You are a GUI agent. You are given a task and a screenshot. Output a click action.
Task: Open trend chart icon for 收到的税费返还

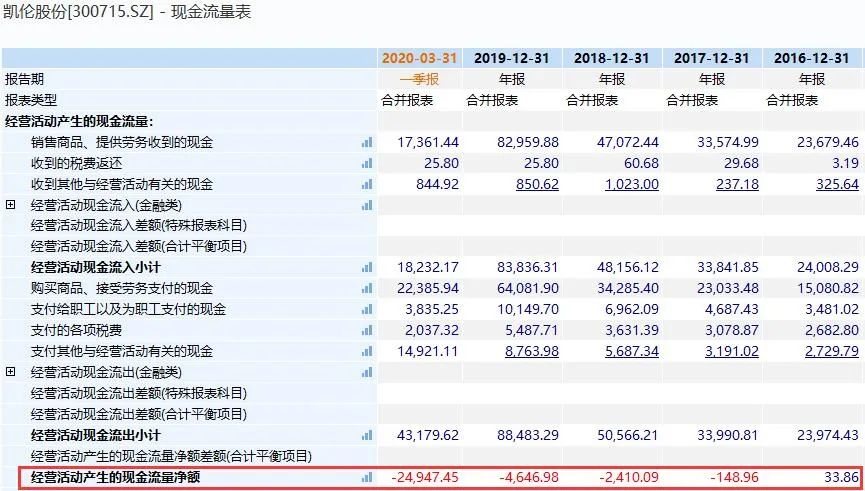(x=367, y=163)
